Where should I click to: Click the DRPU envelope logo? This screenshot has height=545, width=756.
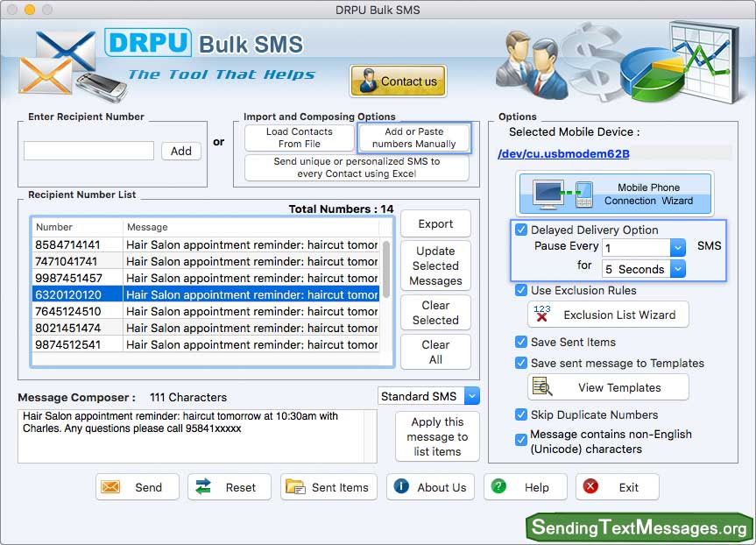click(x=72, y=65)
